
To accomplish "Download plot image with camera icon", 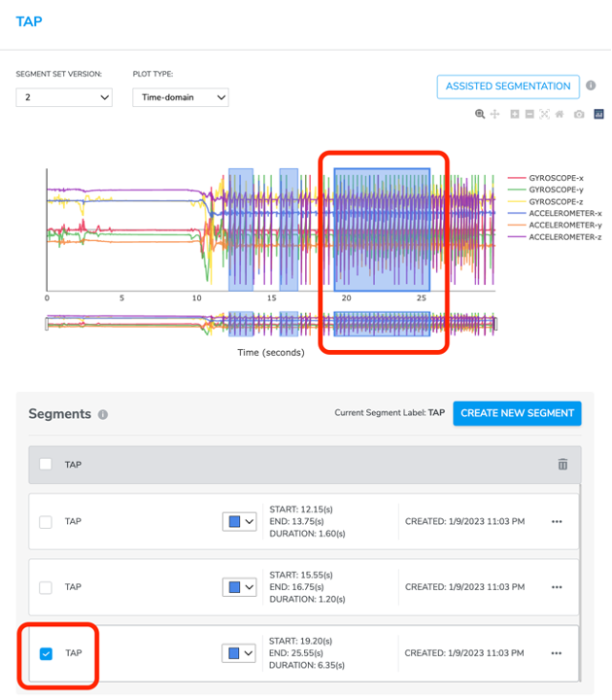I will [x=579, y=115].
